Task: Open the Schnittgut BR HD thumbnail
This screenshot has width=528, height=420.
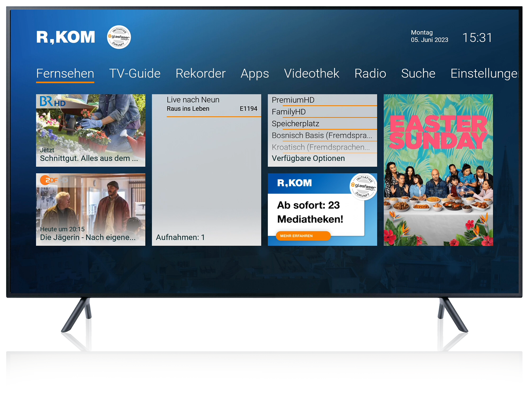Action: tap(90, 130)
